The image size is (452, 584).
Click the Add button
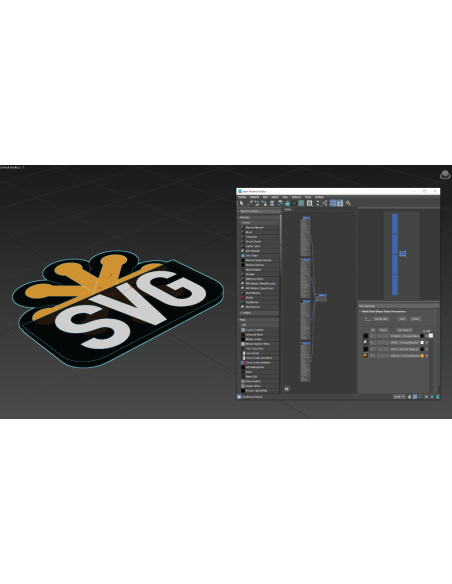tap(402, 319)
